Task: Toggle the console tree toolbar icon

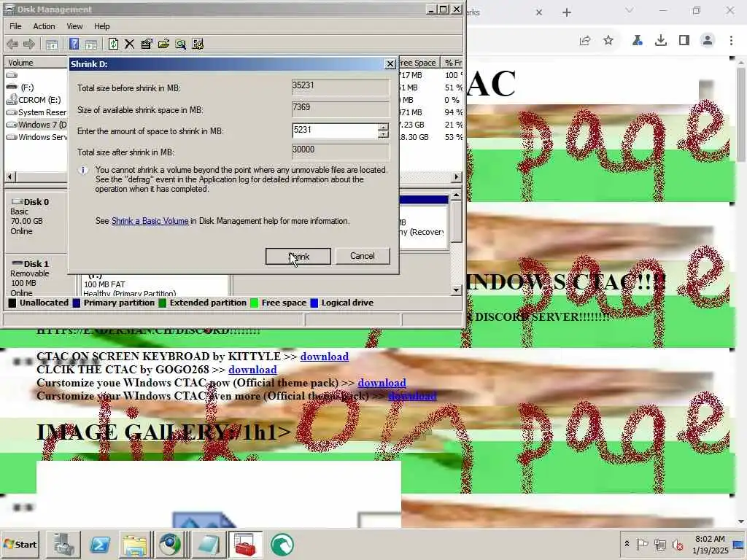Action: point(52,44)
